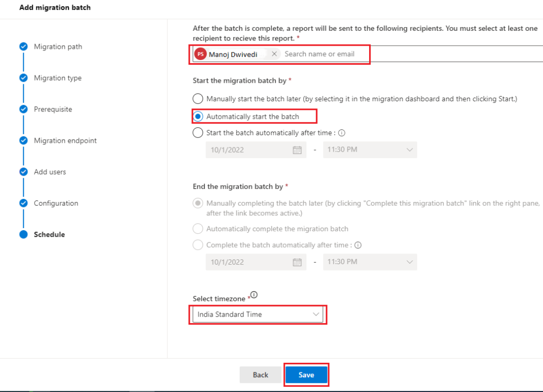Click the Save button
Image resolution: width=543 pixels, height=392 pixels.
[x=306, y=374]
